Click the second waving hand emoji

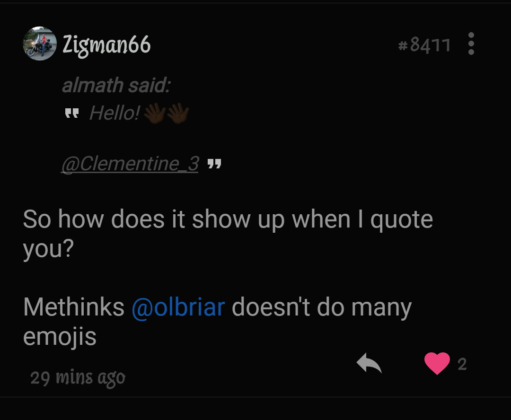point(178,114)
